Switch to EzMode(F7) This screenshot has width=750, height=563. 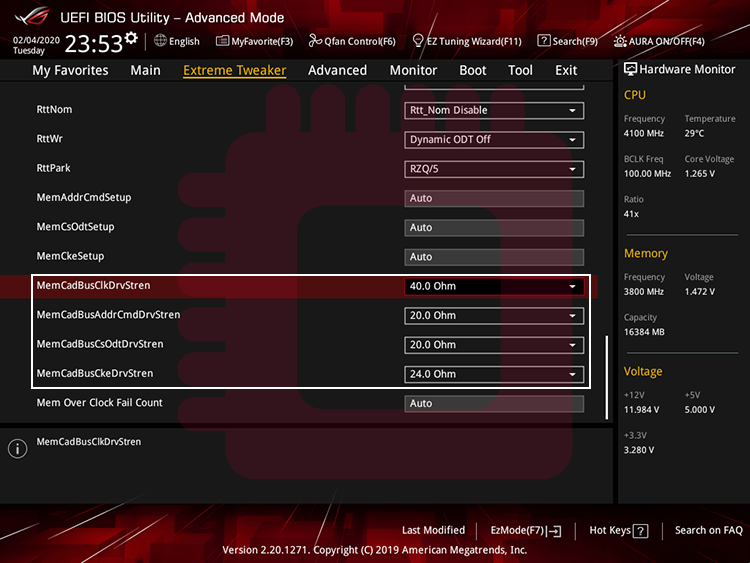(x=526, y=531)
